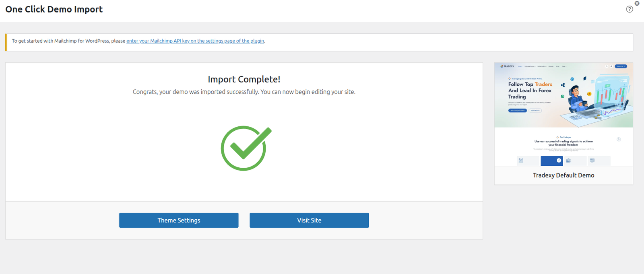Click the blue arrow package tab in preview
This screenshot has height=274, width=644.
(551, 161)
